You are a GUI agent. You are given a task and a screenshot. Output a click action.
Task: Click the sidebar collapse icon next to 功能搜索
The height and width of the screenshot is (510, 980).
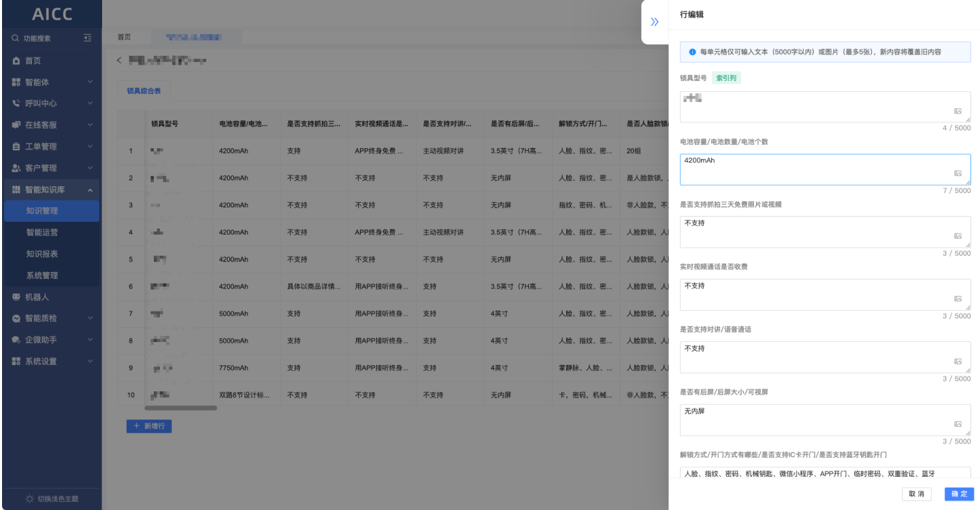[x=87, y=38]
